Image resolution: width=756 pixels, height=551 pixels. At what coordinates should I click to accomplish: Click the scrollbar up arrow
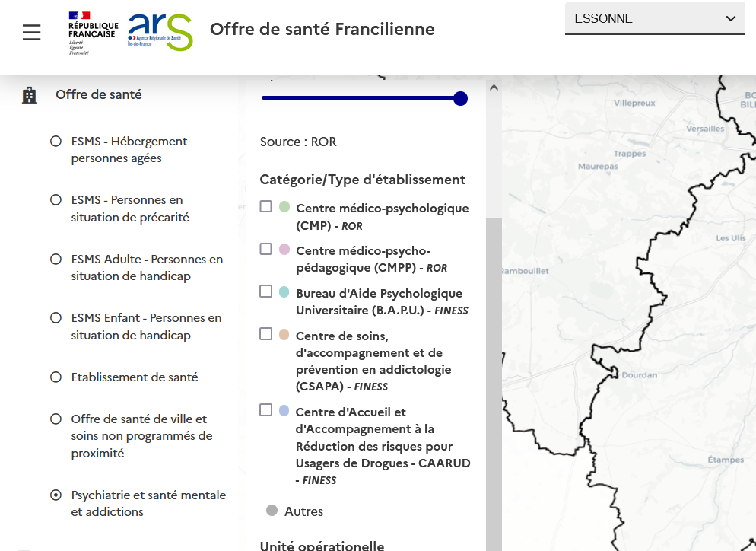click(494, 88)
